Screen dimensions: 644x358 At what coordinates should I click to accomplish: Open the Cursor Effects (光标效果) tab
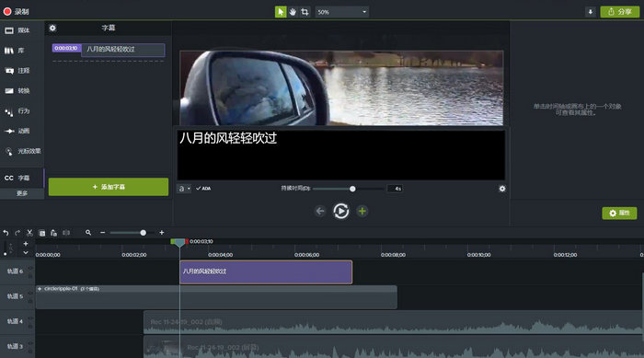click(23, 151)
